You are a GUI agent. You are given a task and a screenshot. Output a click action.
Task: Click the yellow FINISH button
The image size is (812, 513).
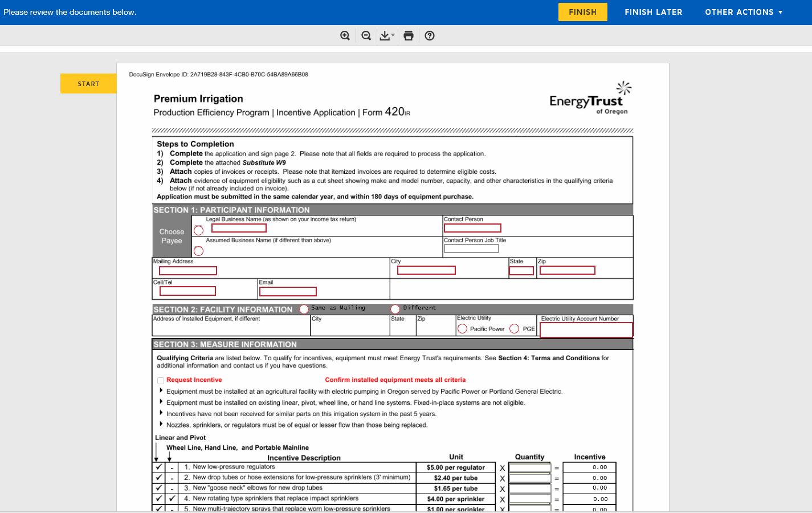[582, 12]
